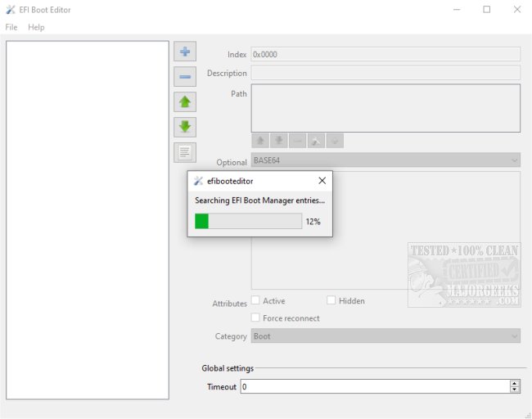Viewport: 532px width, 419px height.
Task: Click the blue minus remove entry button
Action: pyautogui.click(x=185, y=77)
